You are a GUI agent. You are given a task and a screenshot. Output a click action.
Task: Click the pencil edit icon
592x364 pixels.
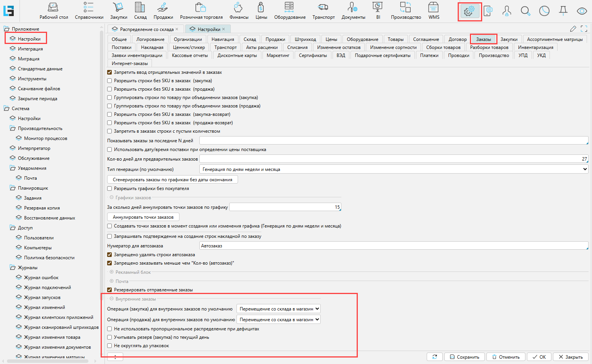(x=573, y=29)
